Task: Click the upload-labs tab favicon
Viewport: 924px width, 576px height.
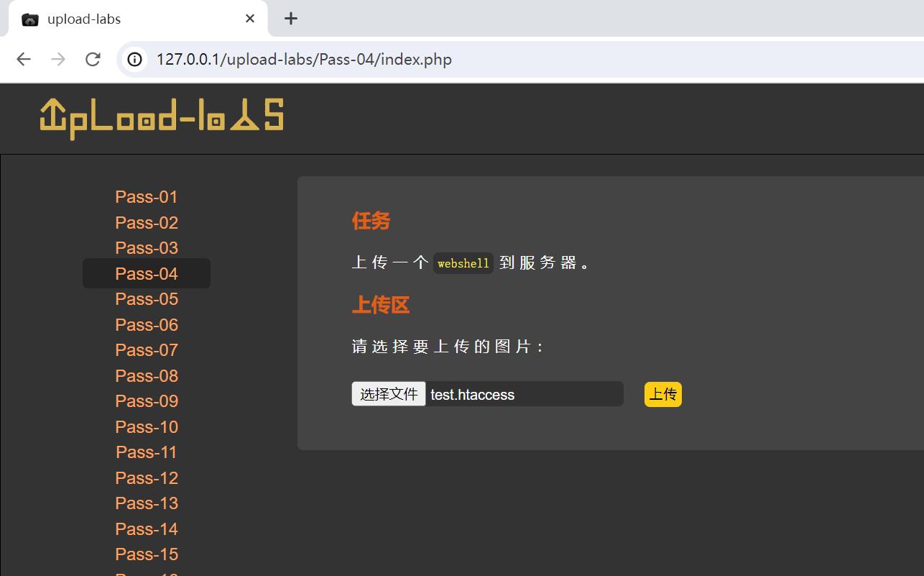Action: coord(30,19)
